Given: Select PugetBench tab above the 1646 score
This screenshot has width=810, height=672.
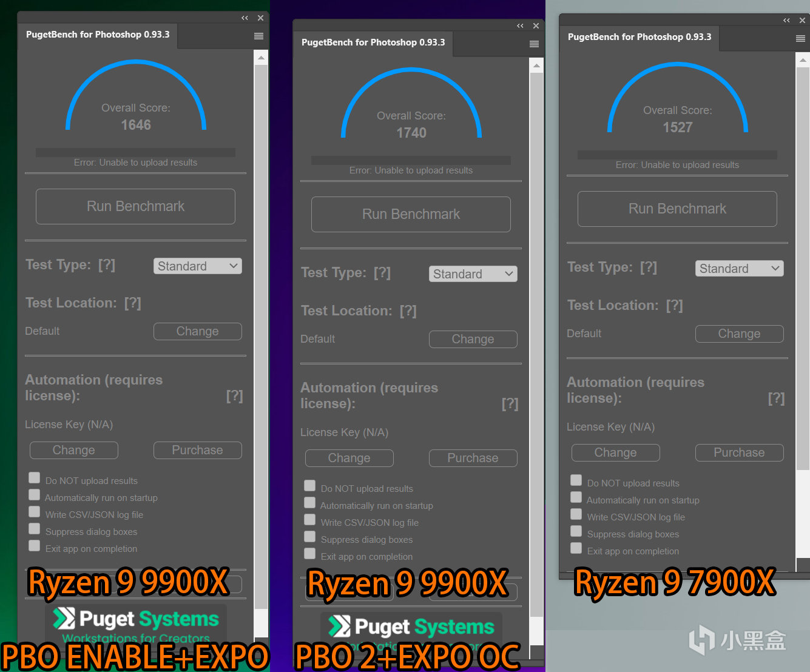Looking at the screenshot, I should (x=98, y=35).
